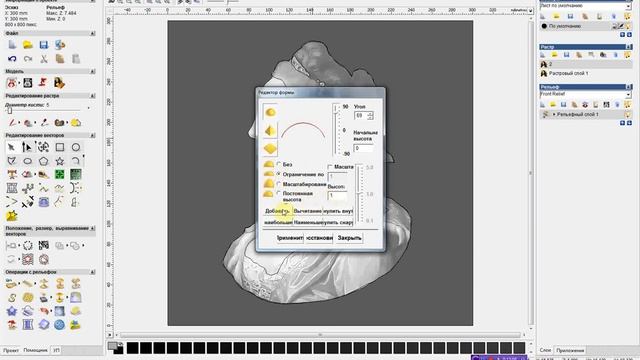Select the flat plane profile icon
640x360 pixels.
coord(270,149)
